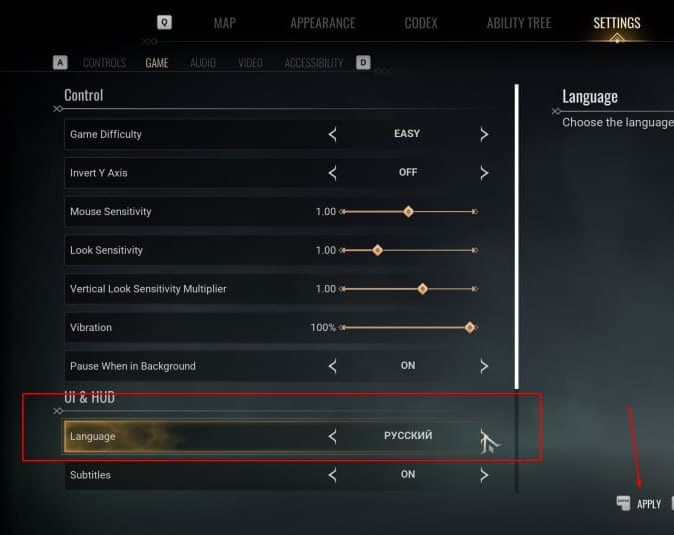Select previous Language with left arrow
674x535 pixels.
[x=332, y=437]
